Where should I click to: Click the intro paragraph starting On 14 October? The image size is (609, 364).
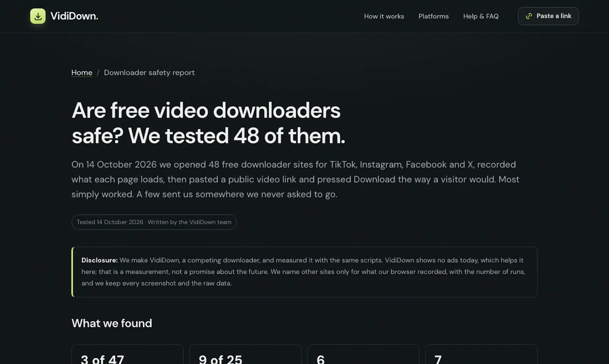295,179
